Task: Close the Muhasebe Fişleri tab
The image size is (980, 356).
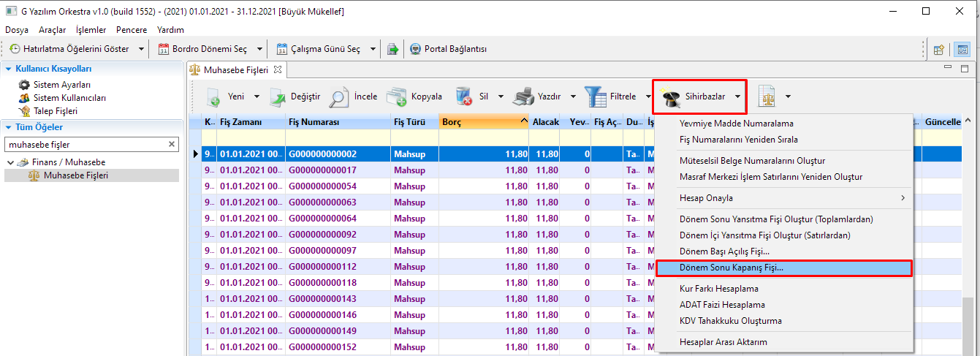Action: coord(278,69)
